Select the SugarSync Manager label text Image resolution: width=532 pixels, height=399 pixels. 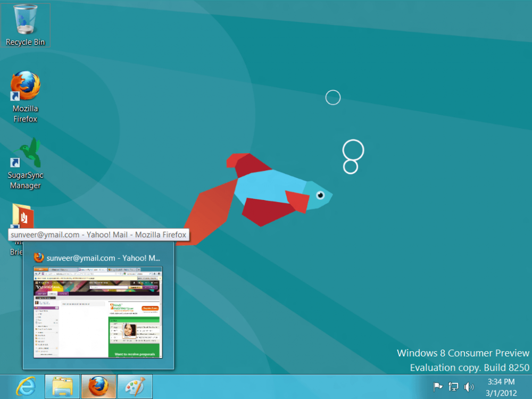pyautogui.click(x=26, y=180)
